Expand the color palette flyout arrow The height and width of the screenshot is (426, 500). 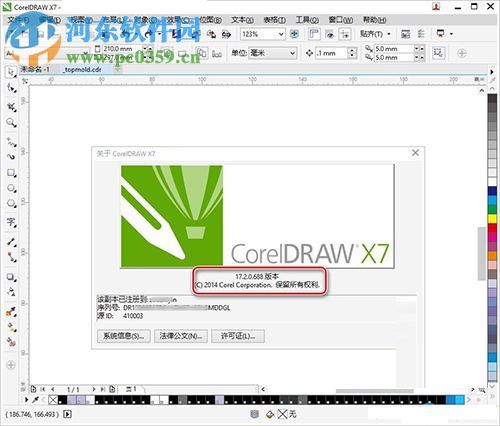(x=492, y=396)
